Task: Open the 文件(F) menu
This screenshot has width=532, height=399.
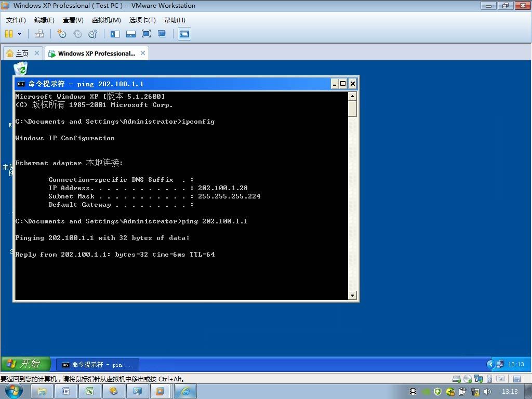Action: click(x=16, y=20)
